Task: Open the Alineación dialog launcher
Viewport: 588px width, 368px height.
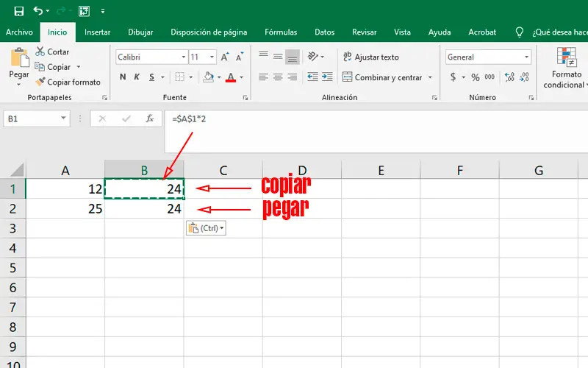Action: 434,98
